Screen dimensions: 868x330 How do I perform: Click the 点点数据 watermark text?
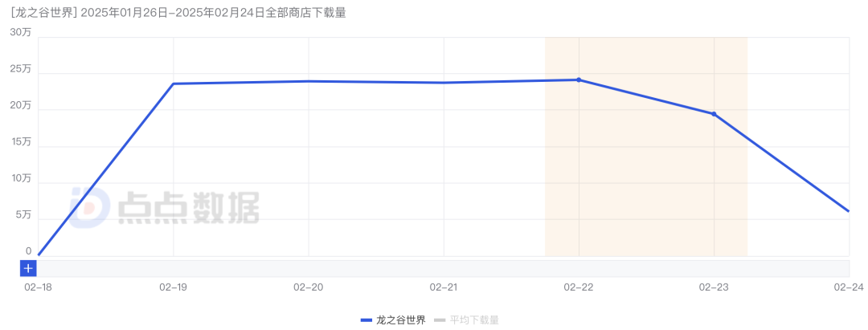click(x=188, y=209)
